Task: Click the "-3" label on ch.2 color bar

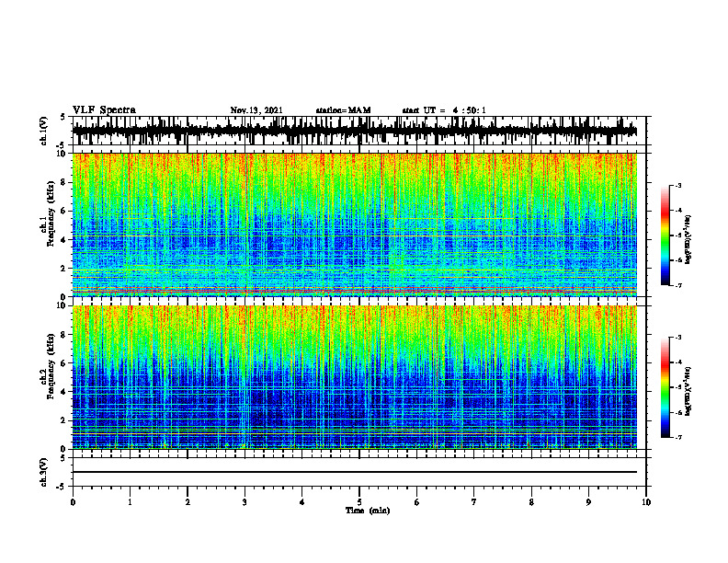Action: pyautogui.click(x=677, y=338)
